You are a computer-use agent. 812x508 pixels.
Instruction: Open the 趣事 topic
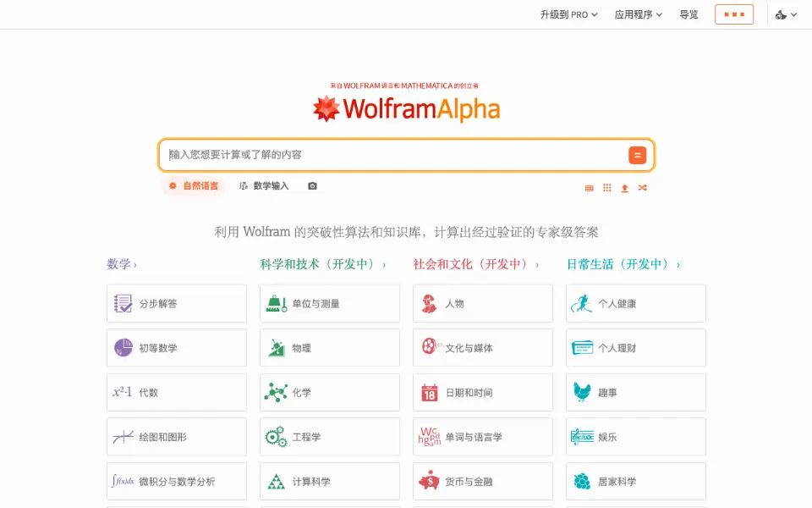pyautogui.click(x=636, y=392)
